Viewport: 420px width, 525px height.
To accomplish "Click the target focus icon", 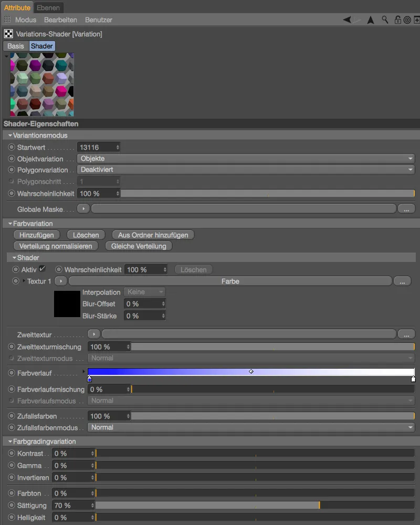I will coord(408,20).
